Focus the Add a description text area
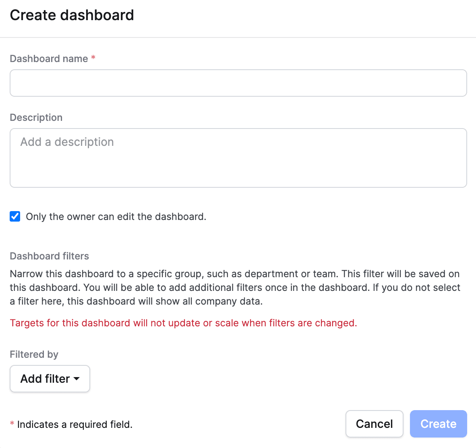The height and width of the screenshot is (448, 476). (x=238, y=158)
